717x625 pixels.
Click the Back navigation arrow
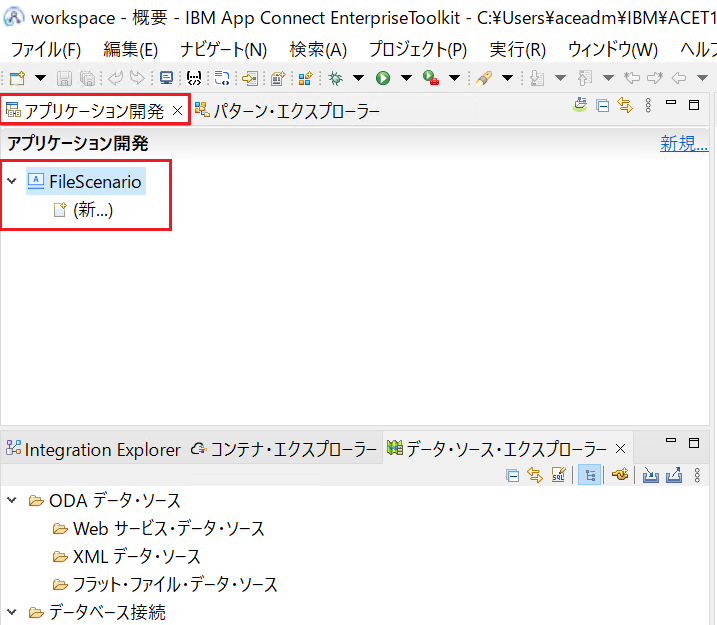click(679, 78)
